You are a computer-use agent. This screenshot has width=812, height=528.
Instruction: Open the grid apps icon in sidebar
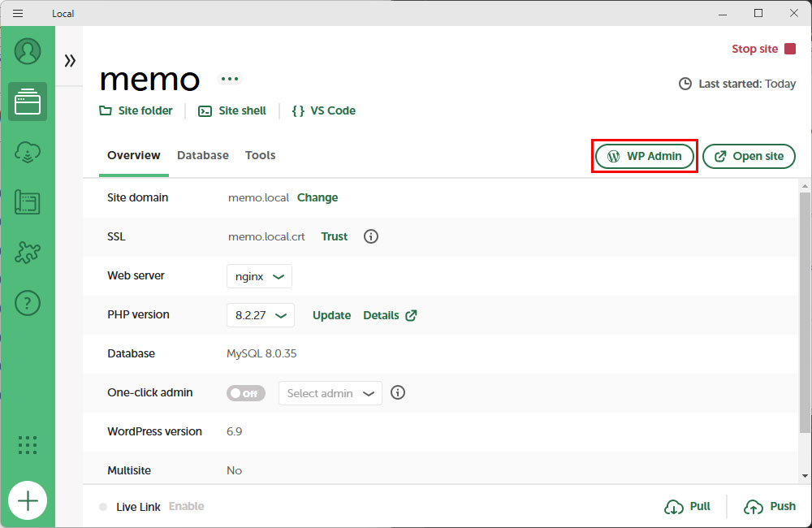point(28,444)
